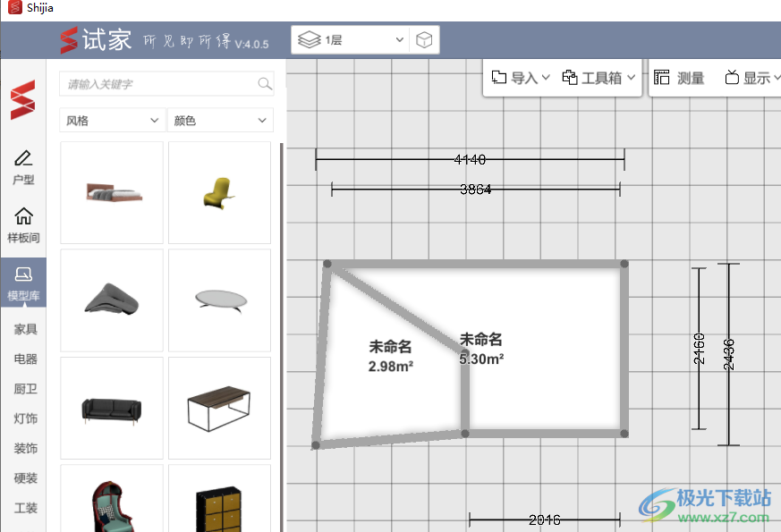This screenshot has height=532, width=781.
Task: Focus the keyword search input field
Action: coord(166,84)
